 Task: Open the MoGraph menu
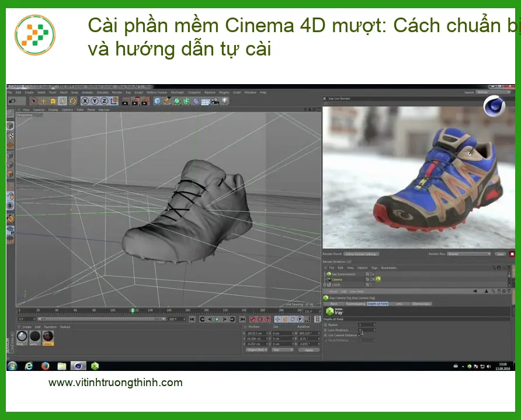(178, 92)
